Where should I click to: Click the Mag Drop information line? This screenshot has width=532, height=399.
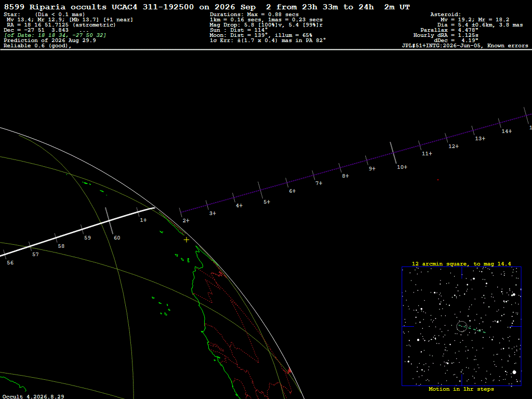coord(266,25)
